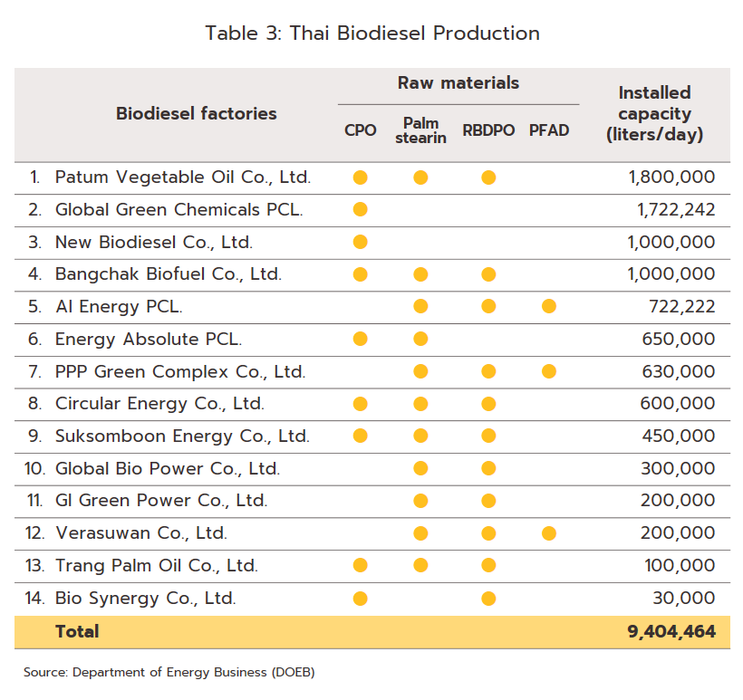Click the capacity value 722,222
Screen dimensions: 743x700
click(x=682, y=307)
